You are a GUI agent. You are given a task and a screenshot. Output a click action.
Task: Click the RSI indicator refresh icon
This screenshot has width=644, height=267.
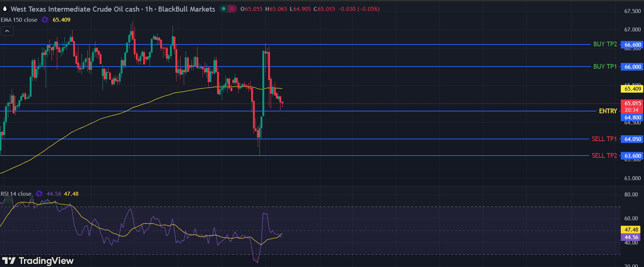coord(39,194)
